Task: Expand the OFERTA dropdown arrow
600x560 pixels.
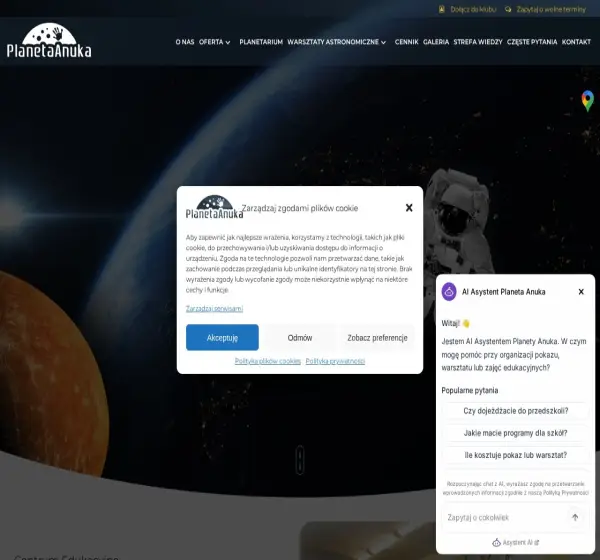Action: point(228,42)
